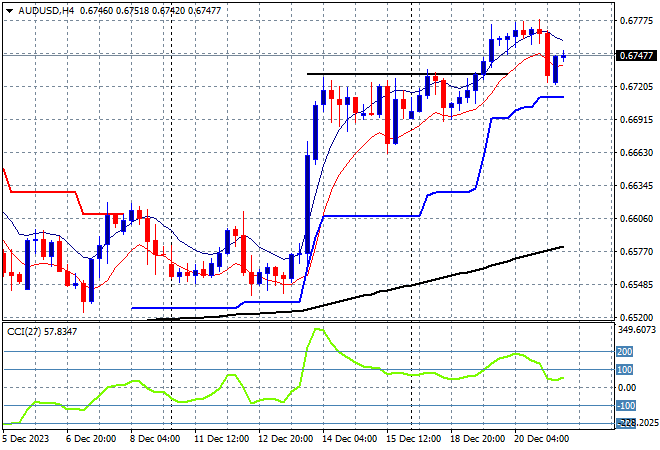Click the 0.66630 price axis label
This screenshot has height=450, width=660.
[636, 153]
